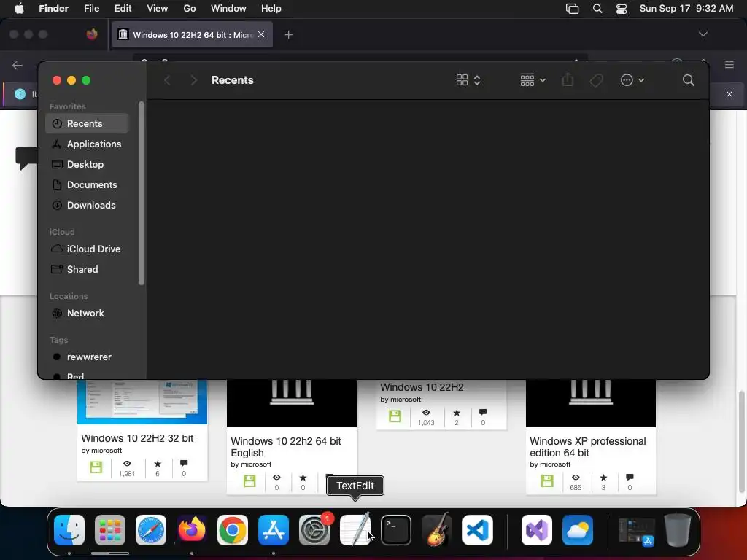Open Recents in Finder sidebar
Screen dimensions: 747x560
(88, 123)
